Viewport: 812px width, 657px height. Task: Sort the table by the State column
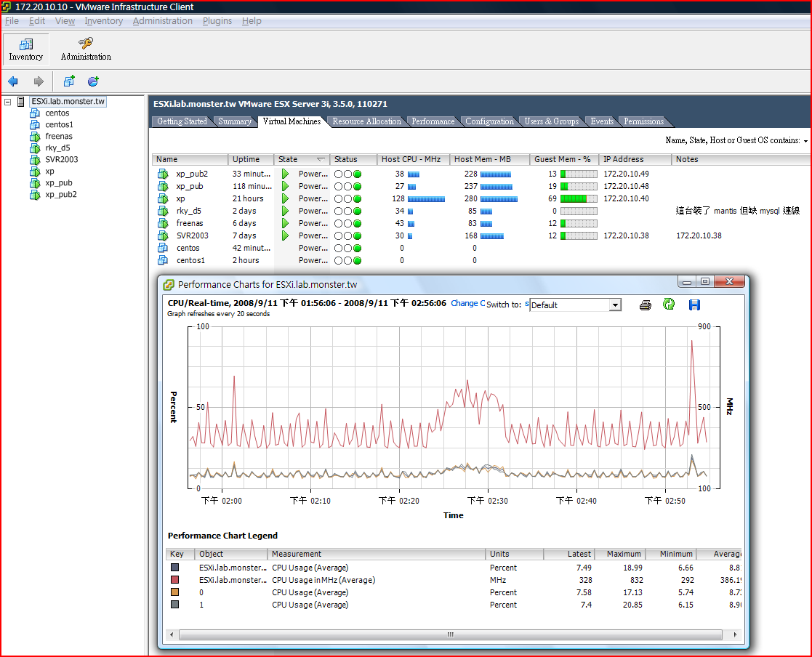point(302,159)
